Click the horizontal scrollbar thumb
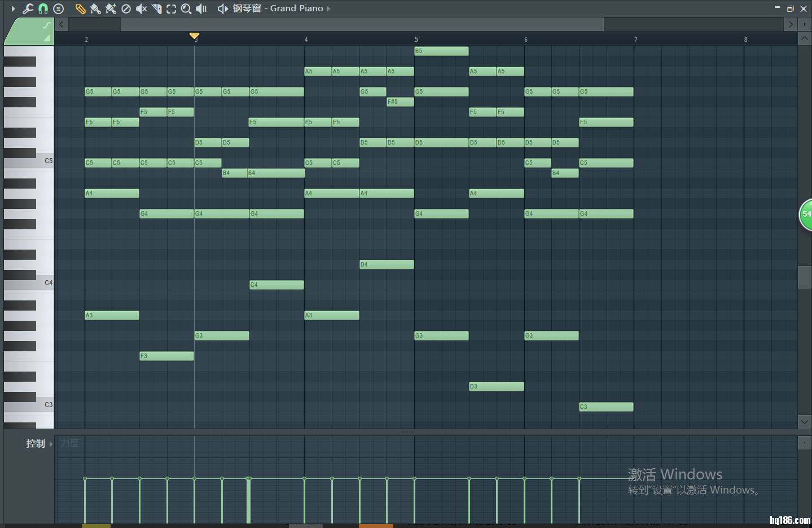The image size is (812, 528). (362, 24)
